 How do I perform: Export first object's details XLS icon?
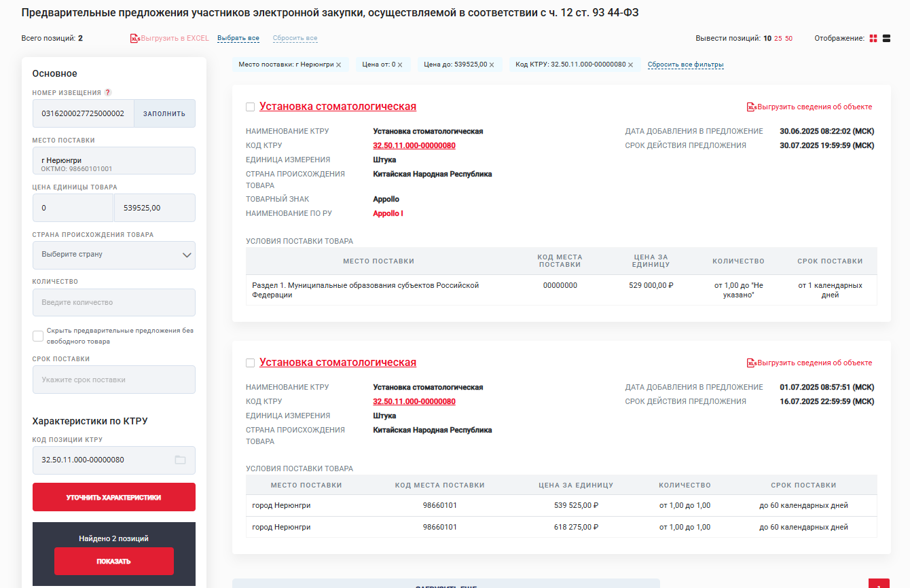752,107
